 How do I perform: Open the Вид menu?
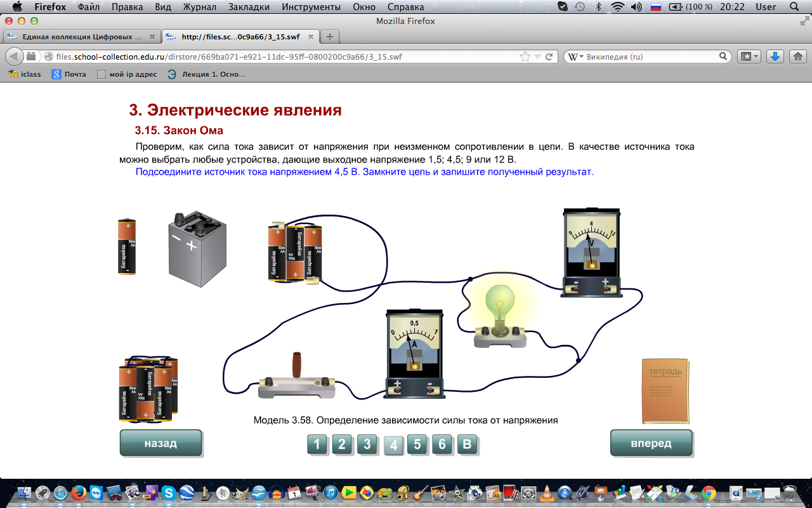164,7
